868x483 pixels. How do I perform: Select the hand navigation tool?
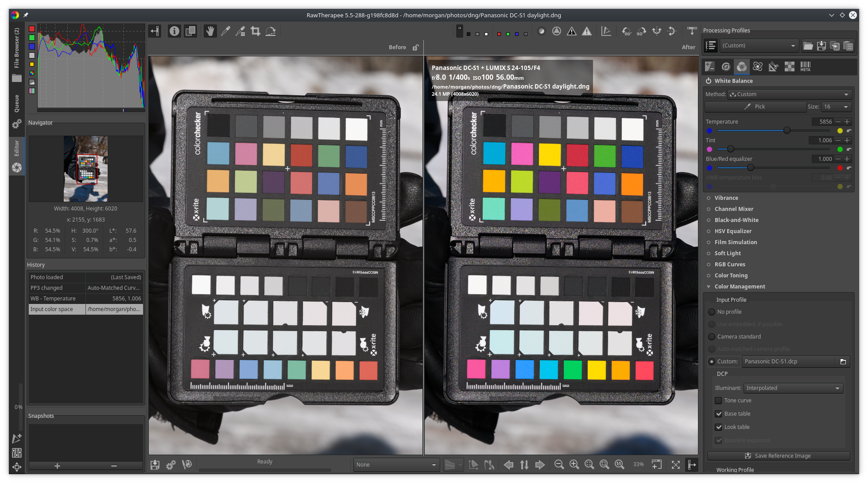(x=210, y=31)
